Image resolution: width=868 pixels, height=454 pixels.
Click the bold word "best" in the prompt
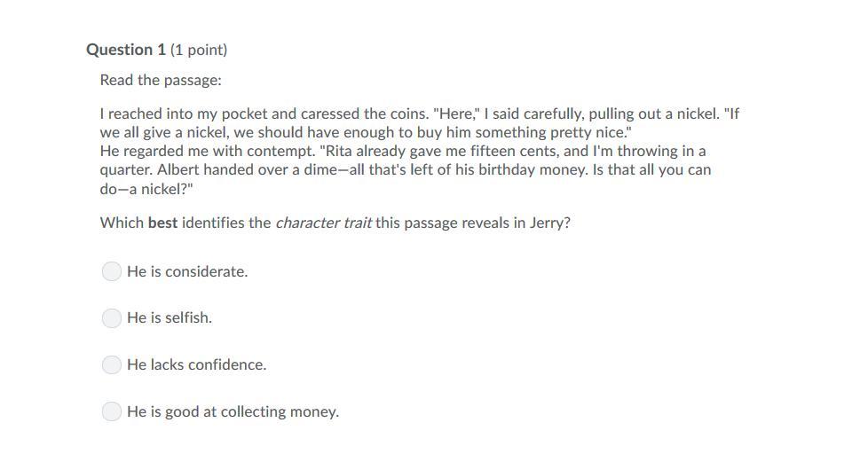click(x=162, y=223)
